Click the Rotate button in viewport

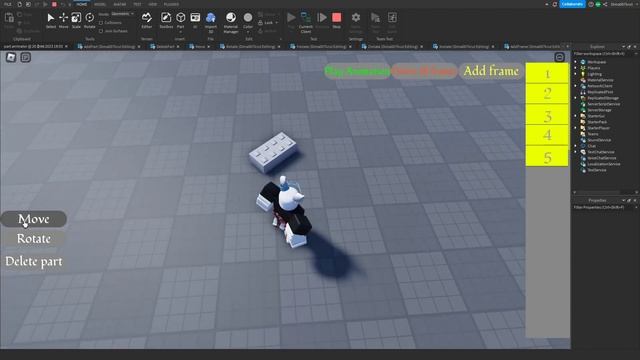tap(33, 239)
